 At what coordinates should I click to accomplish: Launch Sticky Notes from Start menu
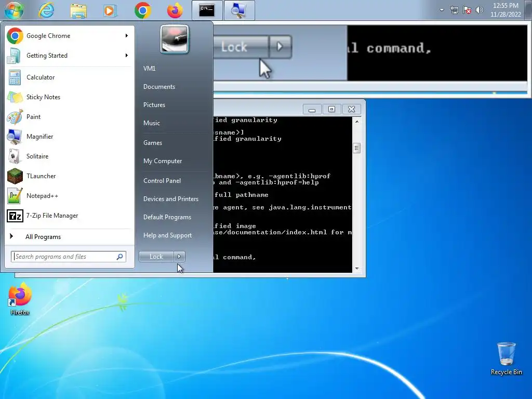70,97
